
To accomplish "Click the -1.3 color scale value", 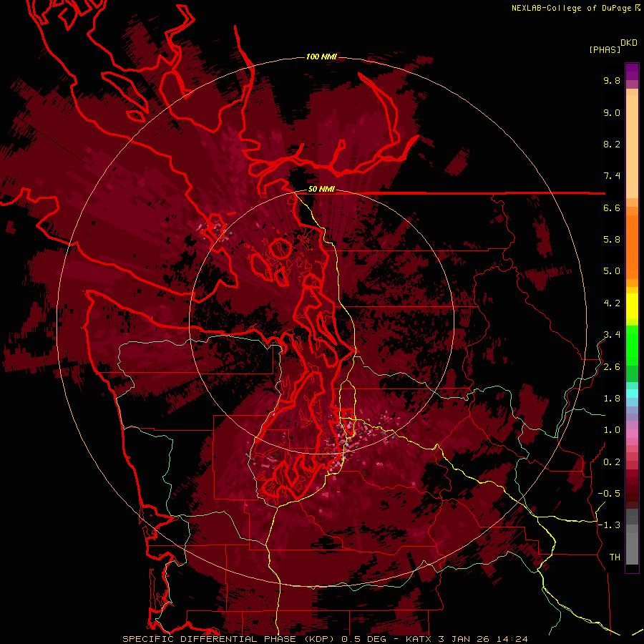I will point(609,525).
